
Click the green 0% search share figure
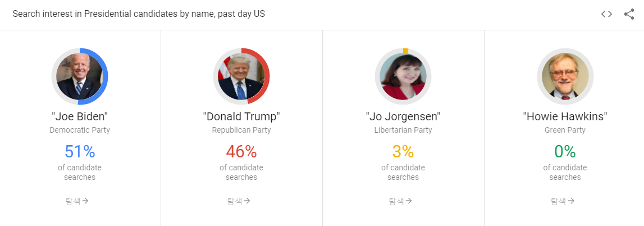[x=565, y=152]
